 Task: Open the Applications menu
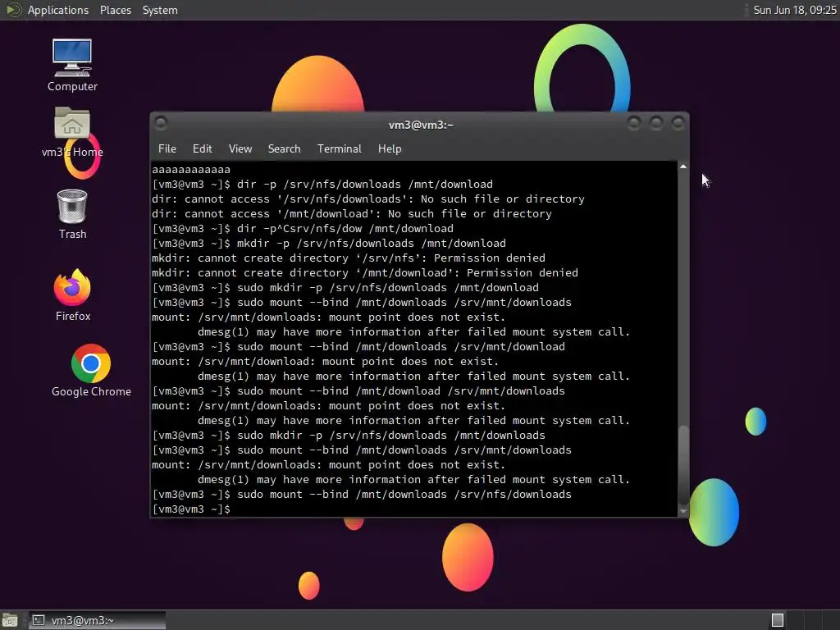click(x=58, y=10)
